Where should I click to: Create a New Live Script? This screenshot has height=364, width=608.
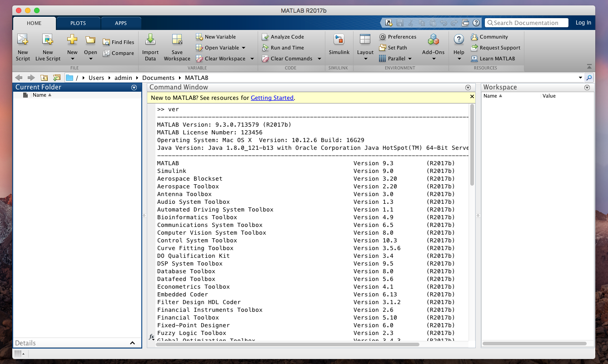click(x=48, y=47)
